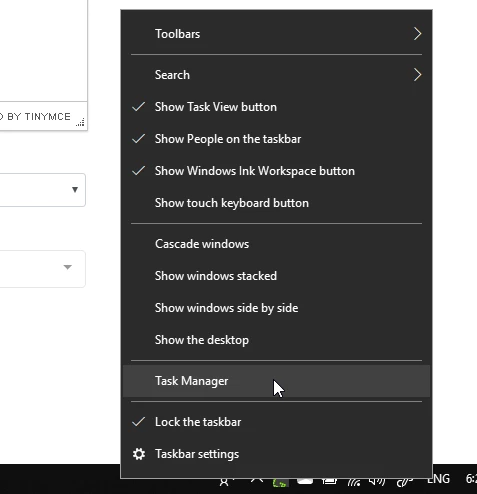Click the People icon in the taskbar
Screen dimensions: 477x494
(224, 483)
